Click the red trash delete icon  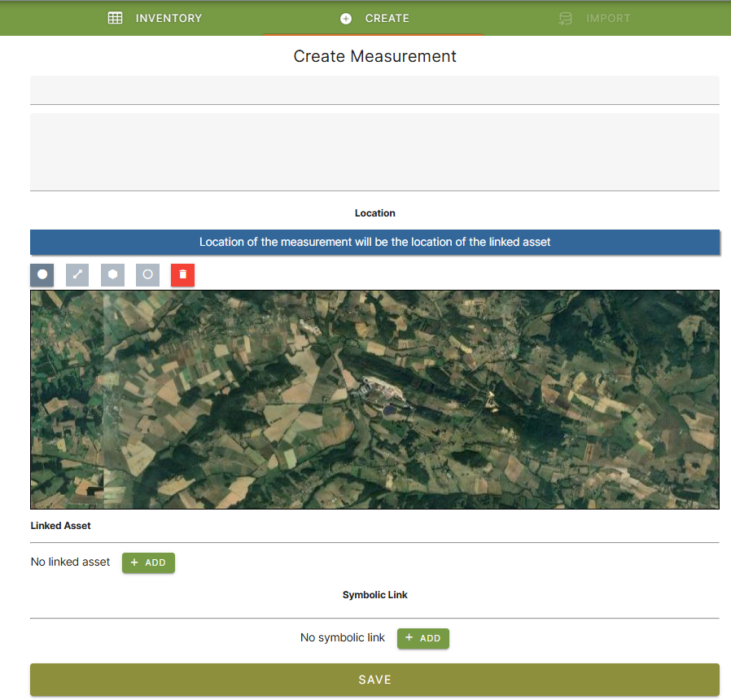[x=182, y=275]
